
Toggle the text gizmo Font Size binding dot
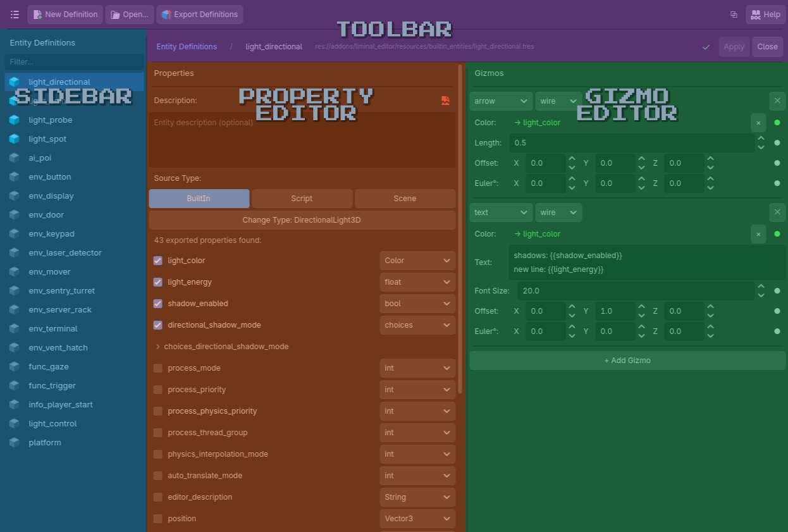click(x=777, y=291)
